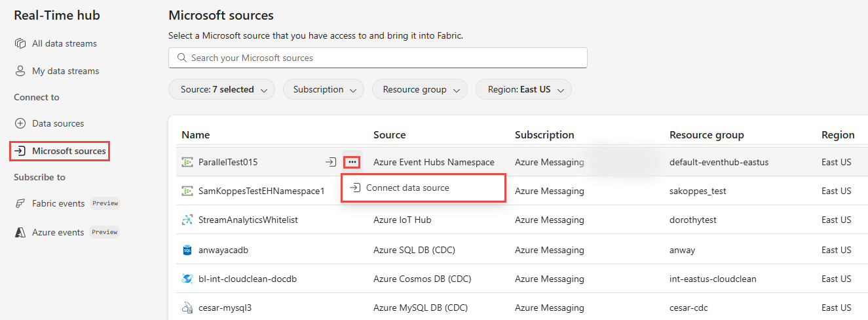Open Azure events page
The image size is (868, 320).
pyautogui.click(x=58, y=232)
